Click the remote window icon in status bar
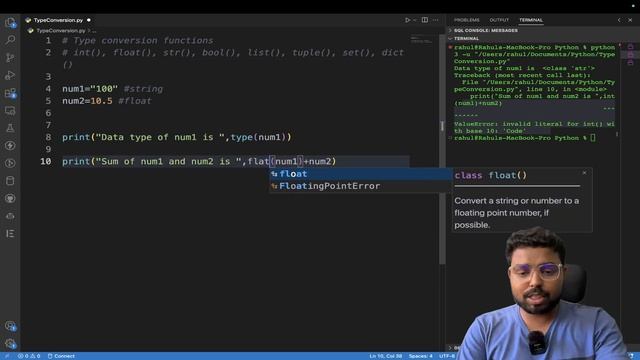640x360 pixels. [7, 356]
